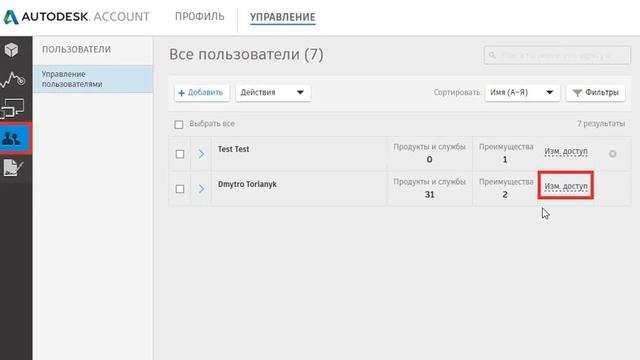The image size is (640, 360).
Task: Select Управление пользователями in side menu
Action: pos(93,79)
